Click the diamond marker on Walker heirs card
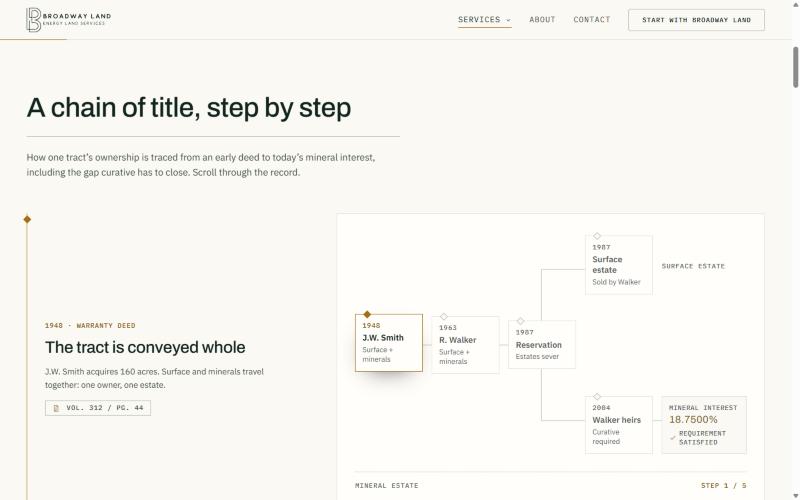This screenshot has width=800, height=500. coord(597,396)
